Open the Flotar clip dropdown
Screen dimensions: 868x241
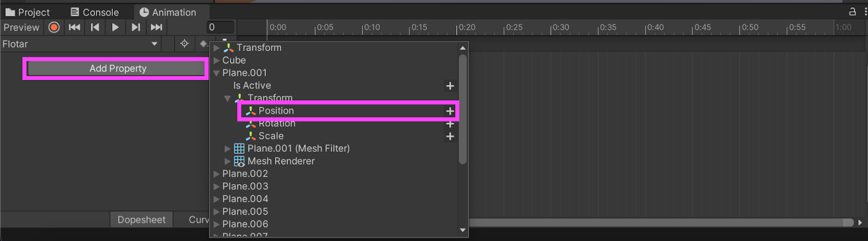click(x=80, y=44)
